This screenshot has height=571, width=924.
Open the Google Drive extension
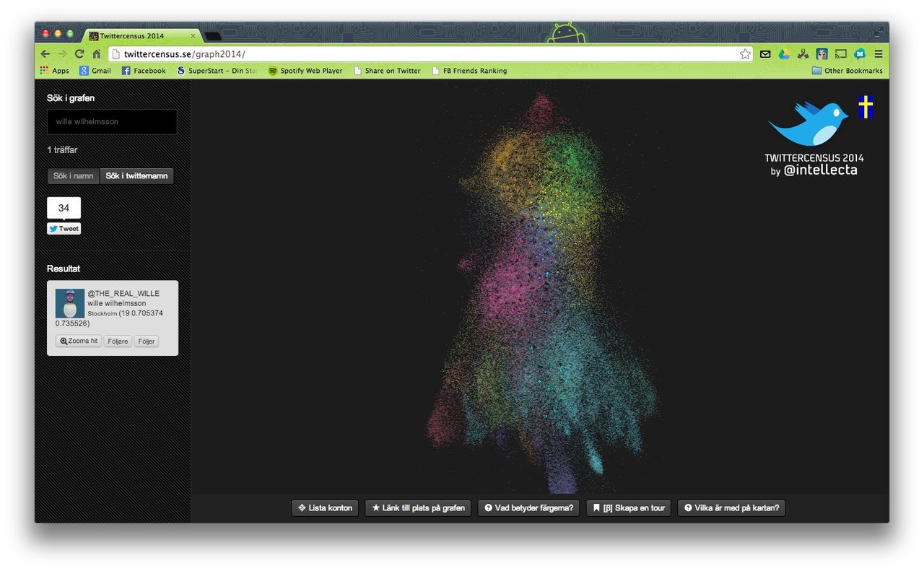pos(784,54)
